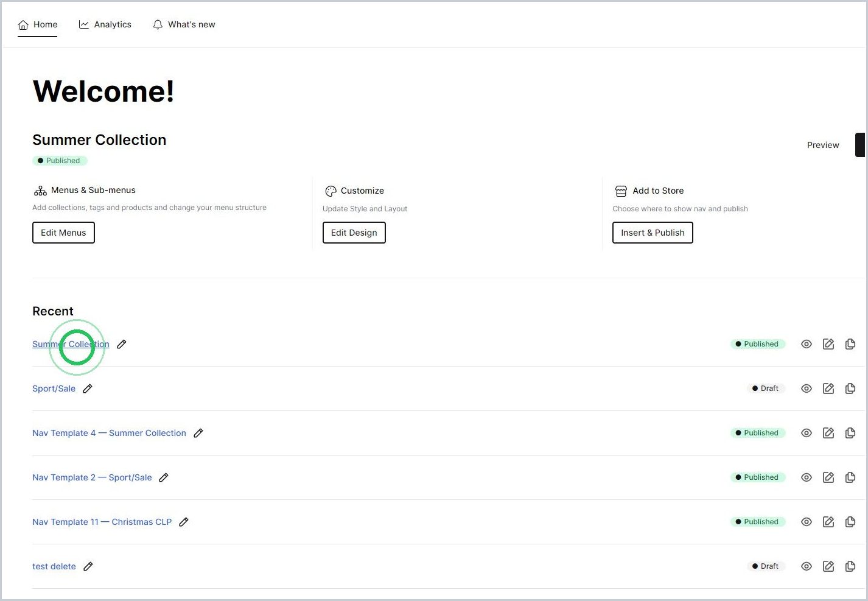
Task: Click the pencil icon beside test delete
Action: click(x=88, y=566)
